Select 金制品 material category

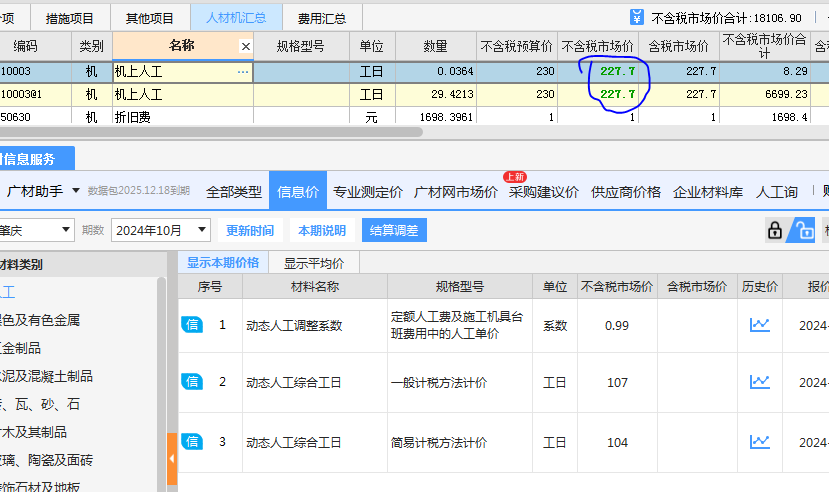(20, 348)
